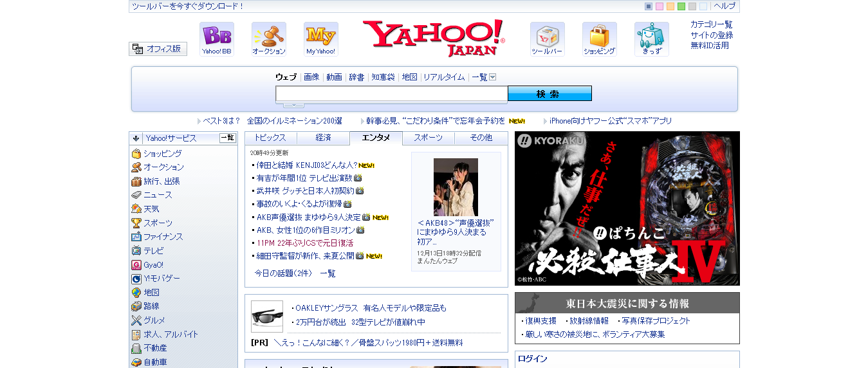Click the sidebar ショッピング bag icon

[x=136, y=154]
